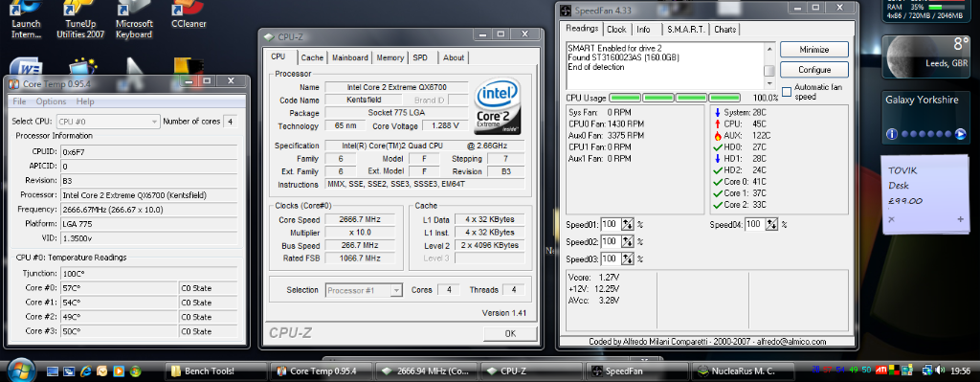Image resolution: width=980 pixels, height=382 pixels.
Task: Adjust the Speed03 spinner arrows
Action: [628, 258]
